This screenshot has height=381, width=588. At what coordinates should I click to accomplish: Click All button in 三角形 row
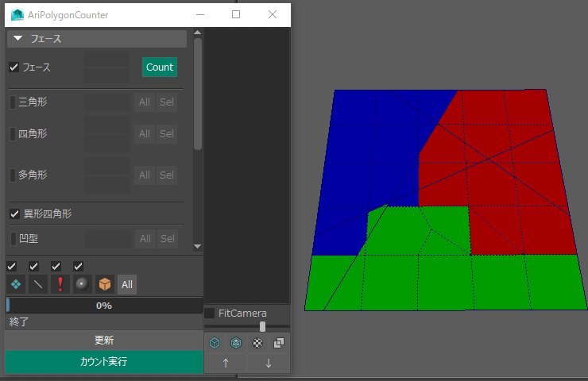(145, 102)
